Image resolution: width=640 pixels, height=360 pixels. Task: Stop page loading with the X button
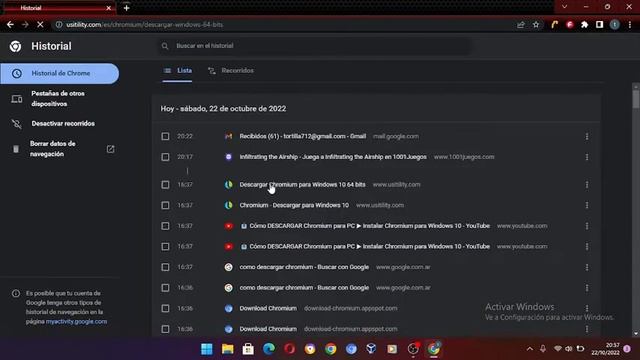pos(40,25)
